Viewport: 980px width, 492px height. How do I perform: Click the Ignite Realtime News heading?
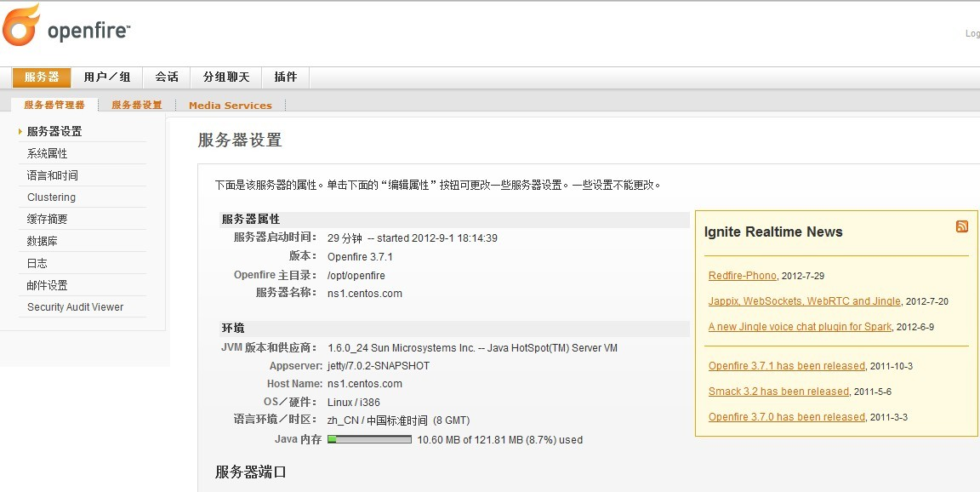(x=773, y=232)
